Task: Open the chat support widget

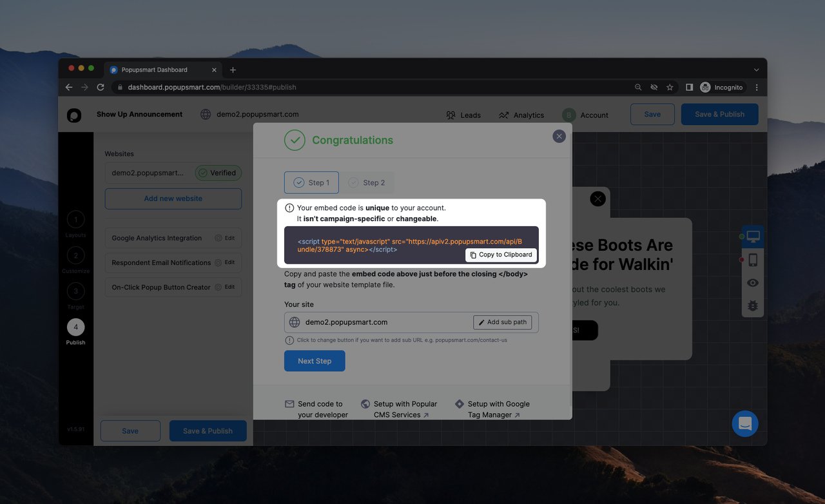Action: pyautogui.click(x=745, y=423)
